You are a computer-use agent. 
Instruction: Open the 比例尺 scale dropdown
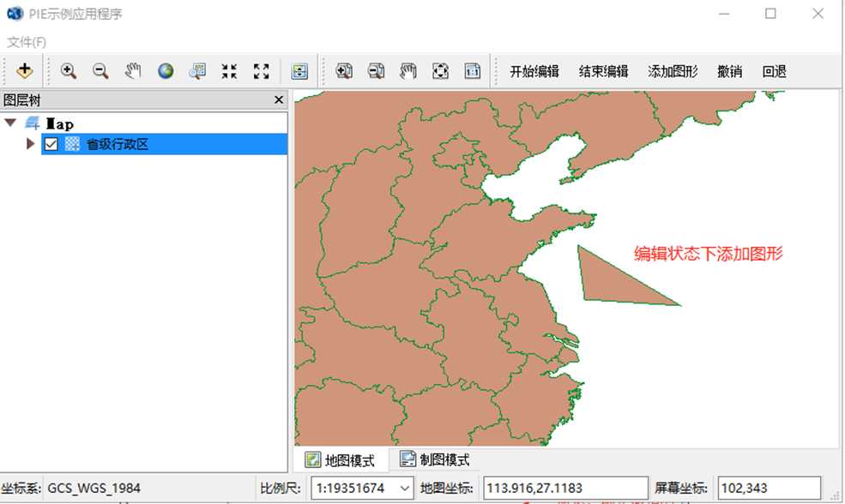[x=405, y=489]
